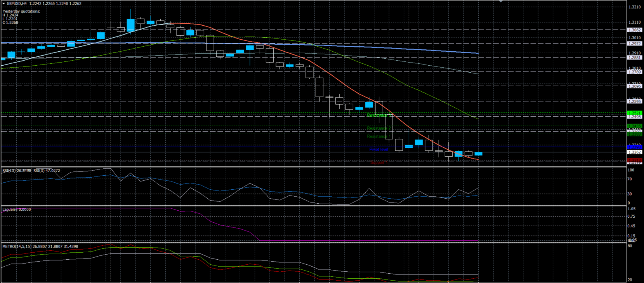Click the dark green 1.2383 price tag
Viewport: 644px width, 283px height.
635,134
